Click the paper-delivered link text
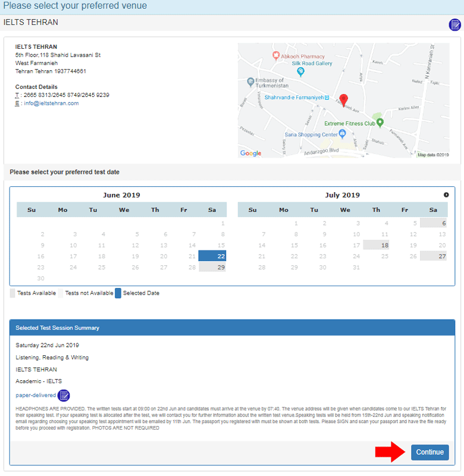This screenshot has width=464, height=476. (36, 395)
